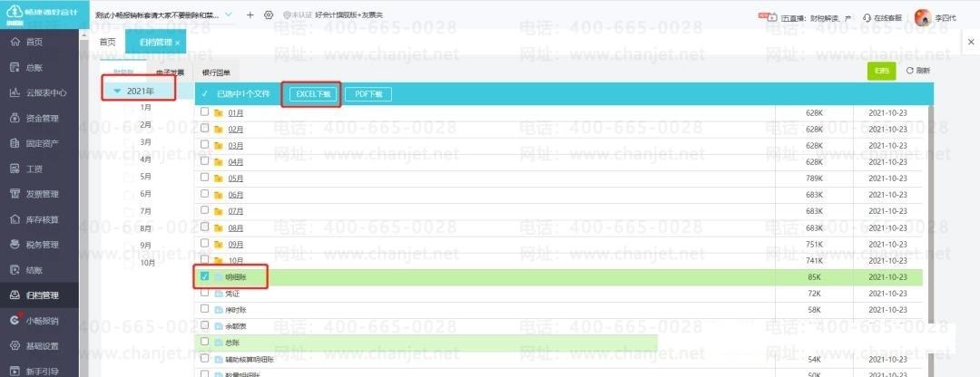
Task: Tick the checkbox for 凭证
Action: pyautogui.click(x=204, y=292)
